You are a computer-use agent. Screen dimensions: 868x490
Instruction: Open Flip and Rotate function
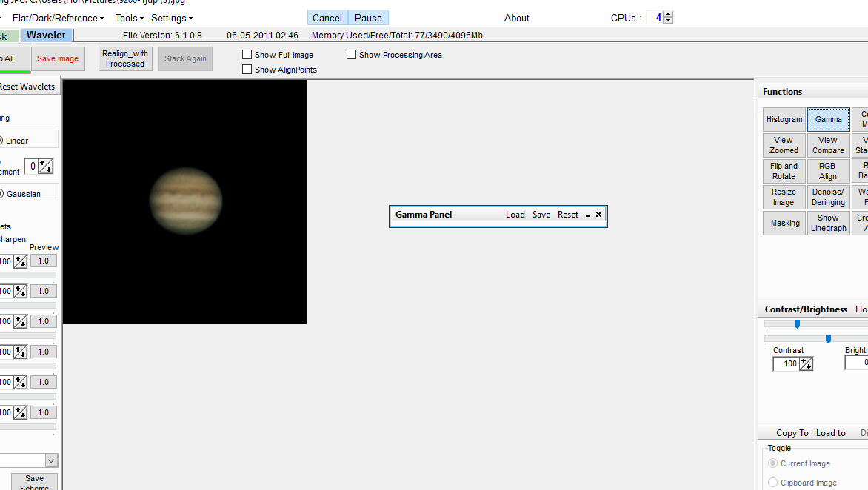click(784, 171)
